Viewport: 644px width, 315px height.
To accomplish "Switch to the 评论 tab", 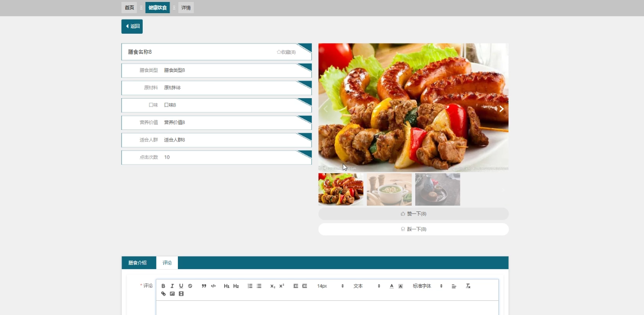I will (167, 263).
